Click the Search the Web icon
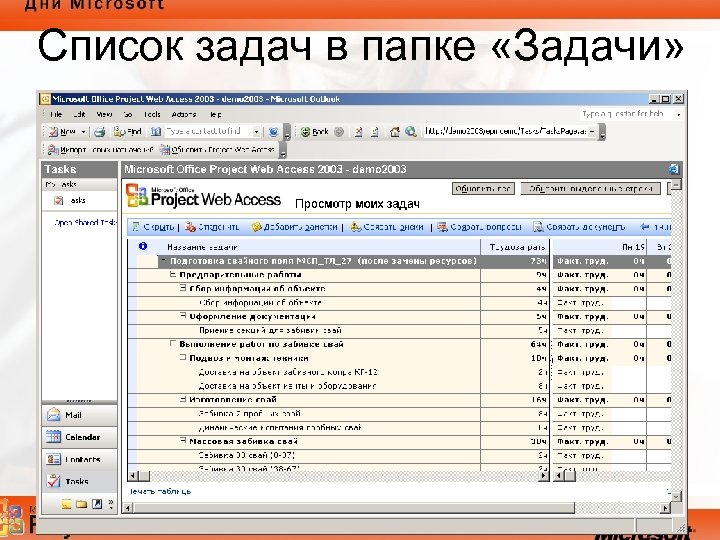This screenshot has width=720, height=540. [x=411, y=132]
